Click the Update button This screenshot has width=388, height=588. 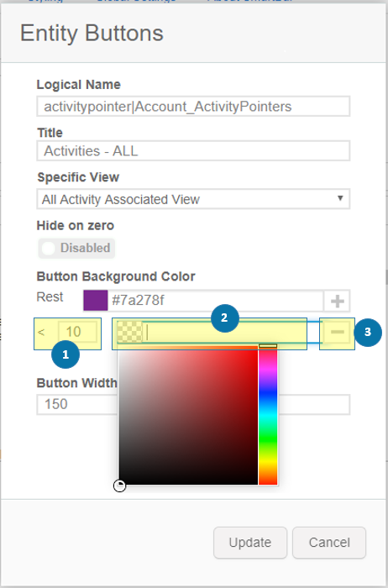coord(250,543)
